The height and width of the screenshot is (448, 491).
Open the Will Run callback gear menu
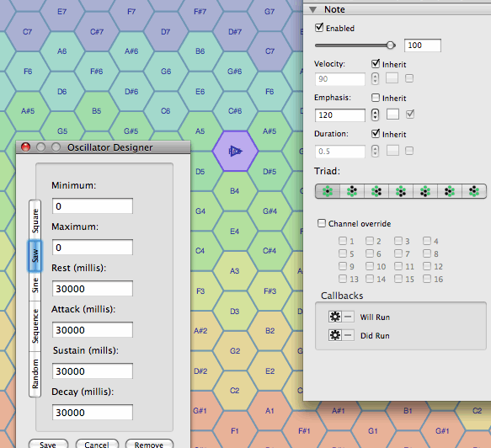coord(334,317)
